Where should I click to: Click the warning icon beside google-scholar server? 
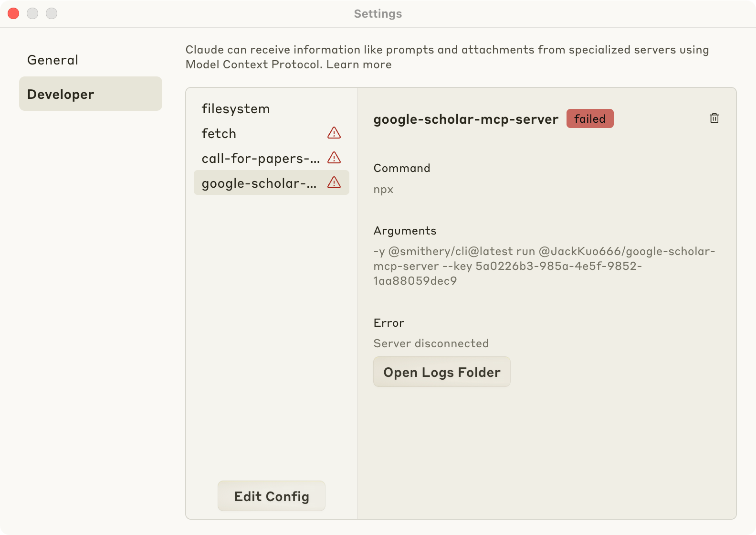(x=334, y=183)
